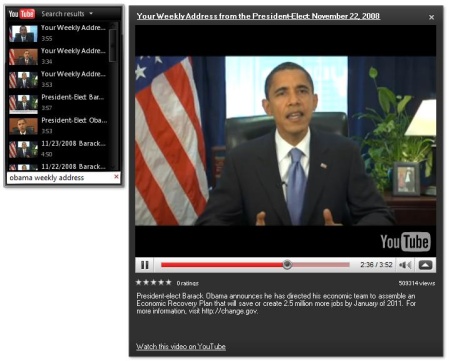Click the 2:36 / 3:52 time display
Viewport: 450px width, 361px height.
click(x=376, y=265)
